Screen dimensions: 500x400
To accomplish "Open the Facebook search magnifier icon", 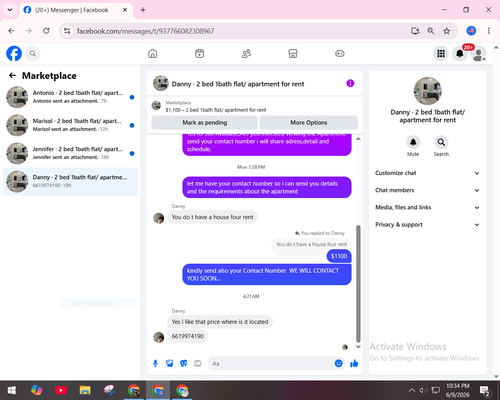I will 33,53.
